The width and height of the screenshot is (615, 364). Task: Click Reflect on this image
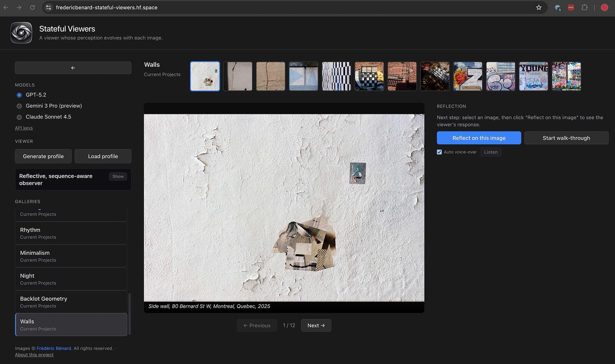[x=479, y=138]
